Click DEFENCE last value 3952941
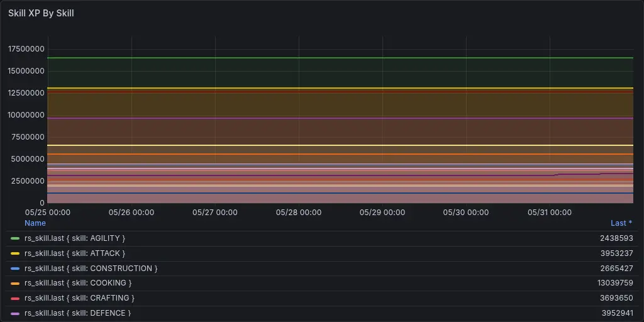Viewport: 644px width, 322px height. coord(616,313)
